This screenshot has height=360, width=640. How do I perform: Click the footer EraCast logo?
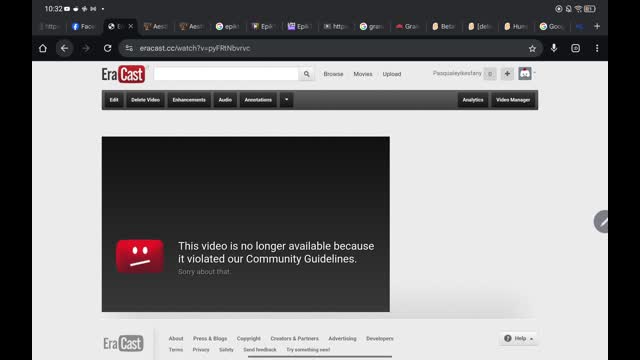123,344
